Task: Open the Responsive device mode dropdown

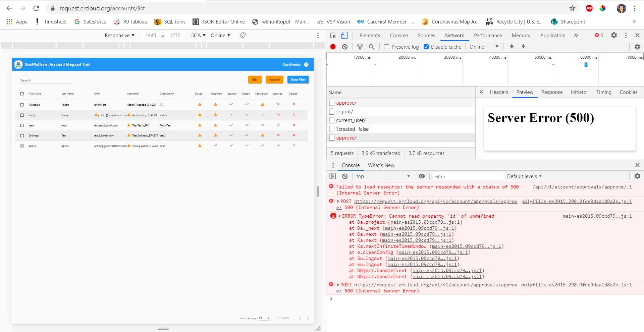Action: click(x=119, y=35)
